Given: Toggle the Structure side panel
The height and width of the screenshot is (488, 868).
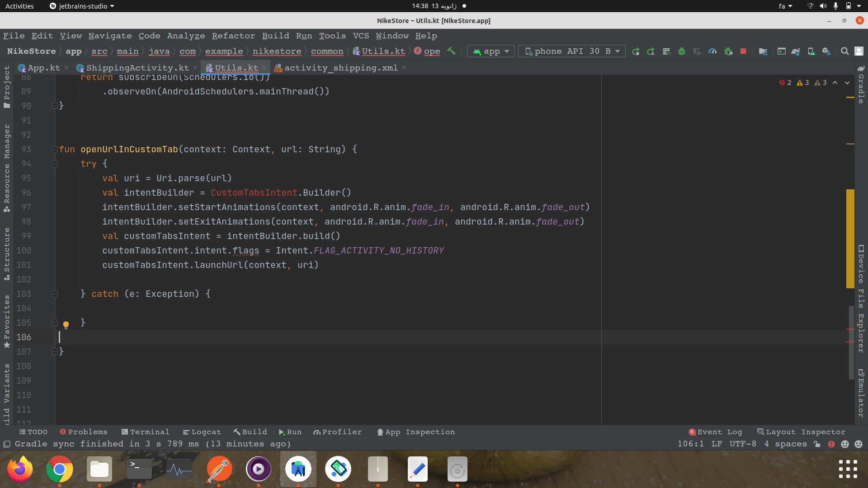Looking at the screenshot, I should (7, 253).
